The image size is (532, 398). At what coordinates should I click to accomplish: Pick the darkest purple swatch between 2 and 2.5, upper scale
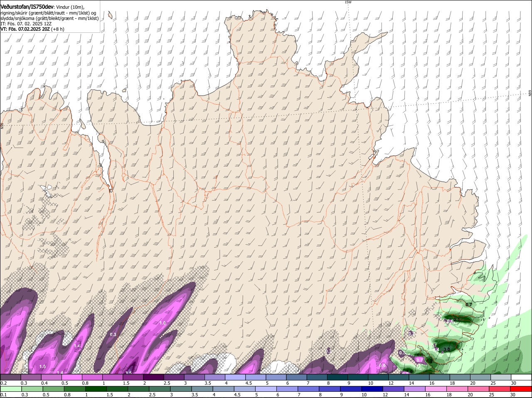(153, 377)
